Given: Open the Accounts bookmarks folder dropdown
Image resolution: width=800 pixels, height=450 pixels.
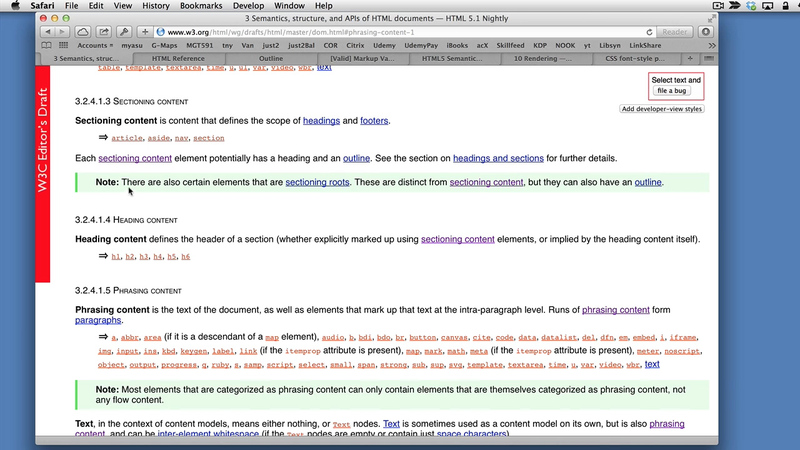Looking at the screenshot, I should point(95,45).
